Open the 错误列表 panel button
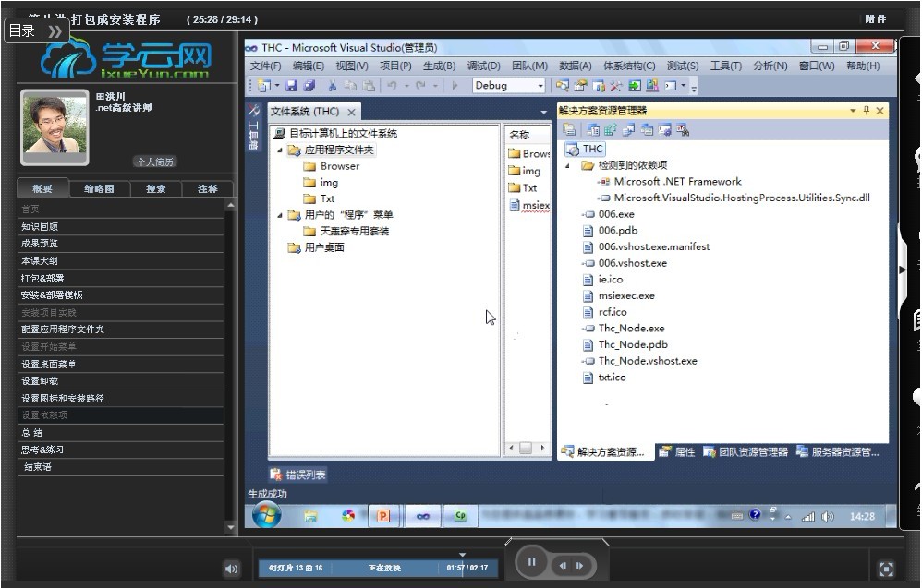 [298, 474]
